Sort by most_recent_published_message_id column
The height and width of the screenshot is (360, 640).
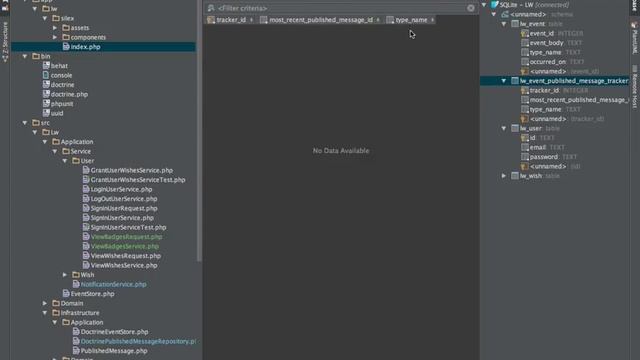[x=321, y=20]
